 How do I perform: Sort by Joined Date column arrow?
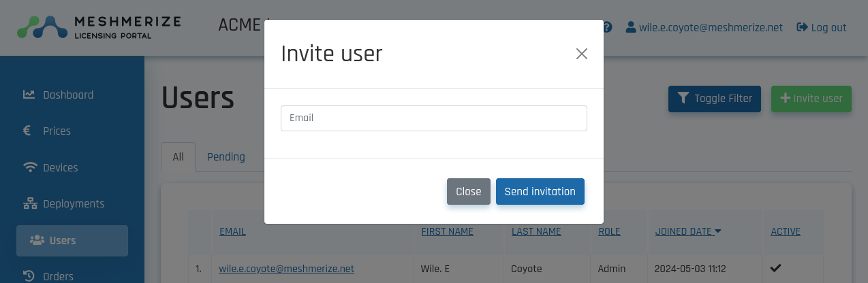[718, 231]
